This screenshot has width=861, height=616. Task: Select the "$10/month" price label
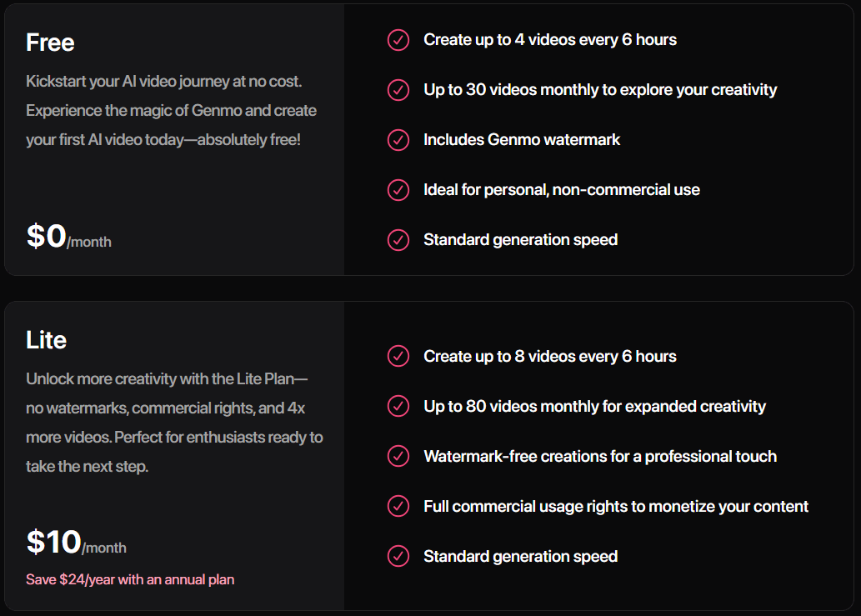[x=76, y=543]
